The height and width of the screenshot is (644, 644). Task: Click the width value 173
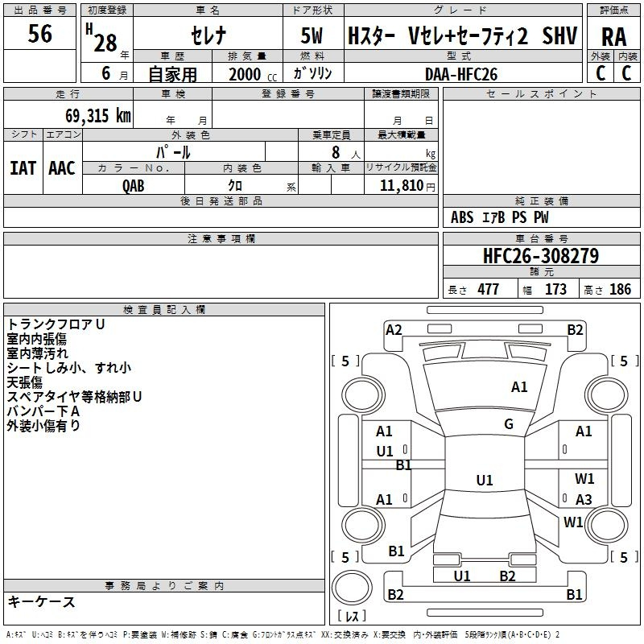click(555, 290)
